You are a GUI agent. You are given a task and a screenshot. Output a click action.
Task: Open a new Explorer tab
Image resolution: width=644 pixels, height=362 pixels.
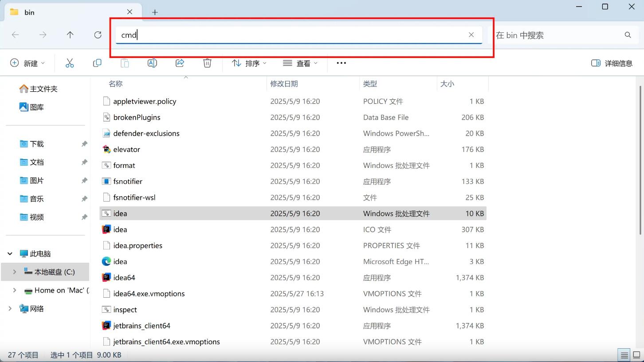tap(155, 12)
